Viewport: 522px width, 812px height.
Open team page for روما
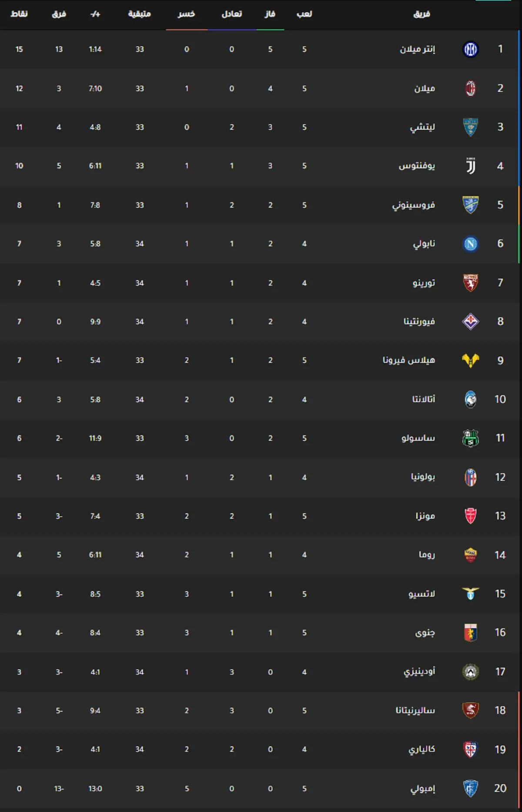tap(427, 555)
